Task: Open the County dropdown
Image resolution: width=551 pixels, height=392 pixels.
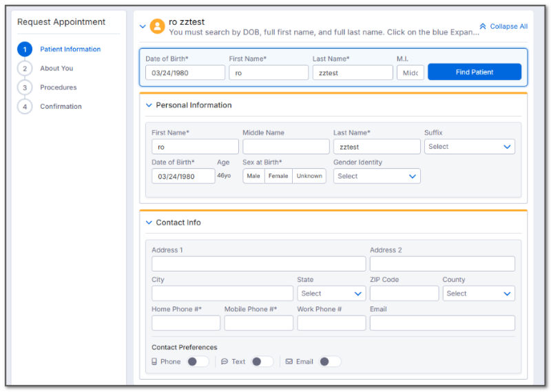Action: 479,293
